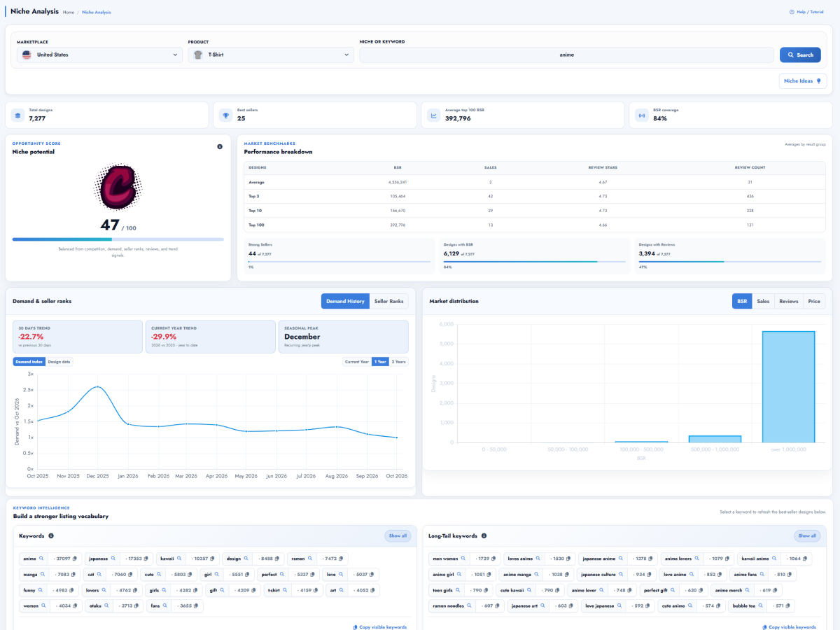Select the Sales market distribution tab
840x630 pixels.
pos(763,301)
